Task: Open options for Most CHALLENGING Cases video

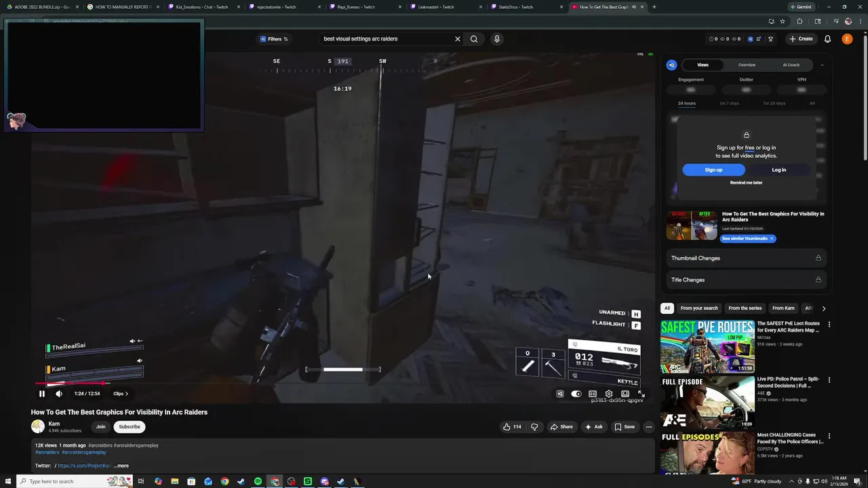Action: [829, 436]
